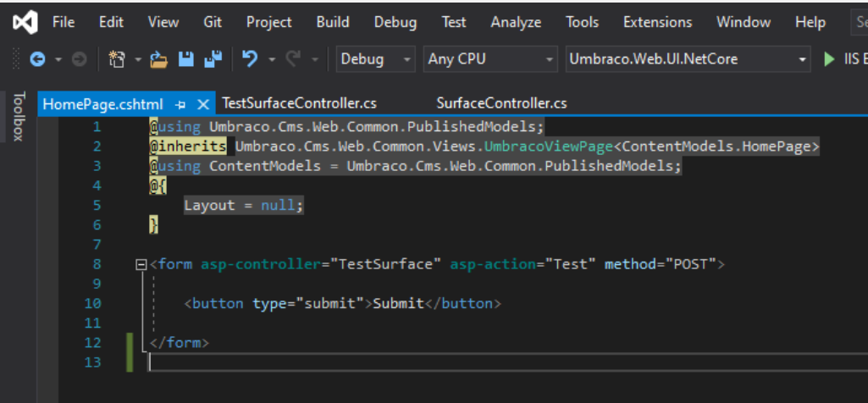Start IIS Express with the green play icon

click(x=829, y=59)
